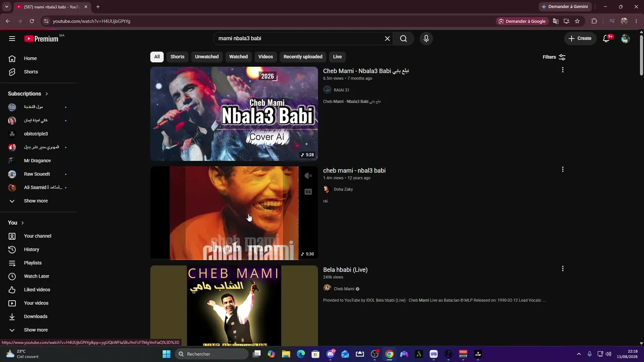Open Discord from the taskbar

[331, 354]
